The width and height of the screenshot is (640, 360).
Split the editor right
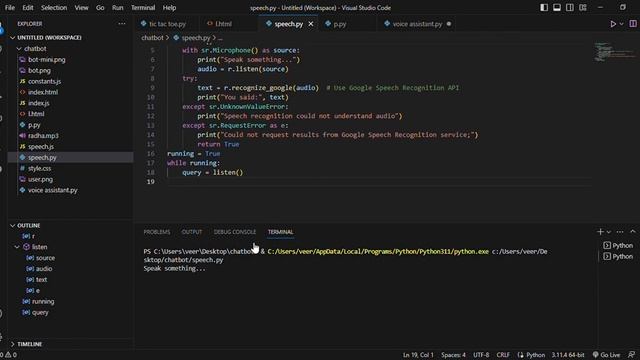click(x=633, y=24)
